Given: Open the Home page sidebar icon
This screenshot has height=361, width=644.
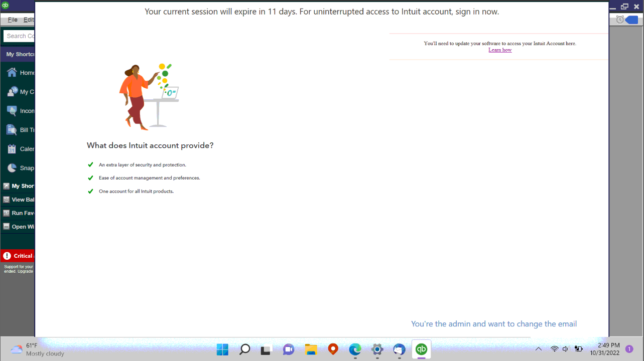Looking at the screenshot, I should 12,72.
